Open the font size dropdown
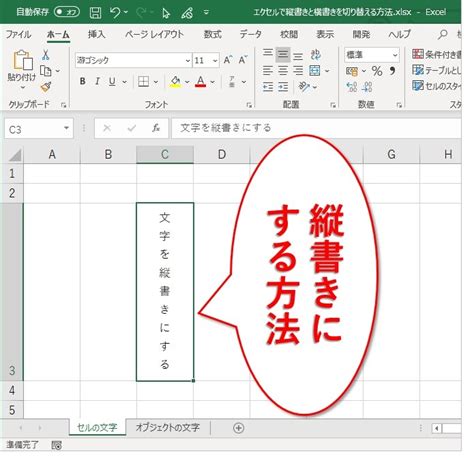 pyautogui.click(x=215, y=61)
